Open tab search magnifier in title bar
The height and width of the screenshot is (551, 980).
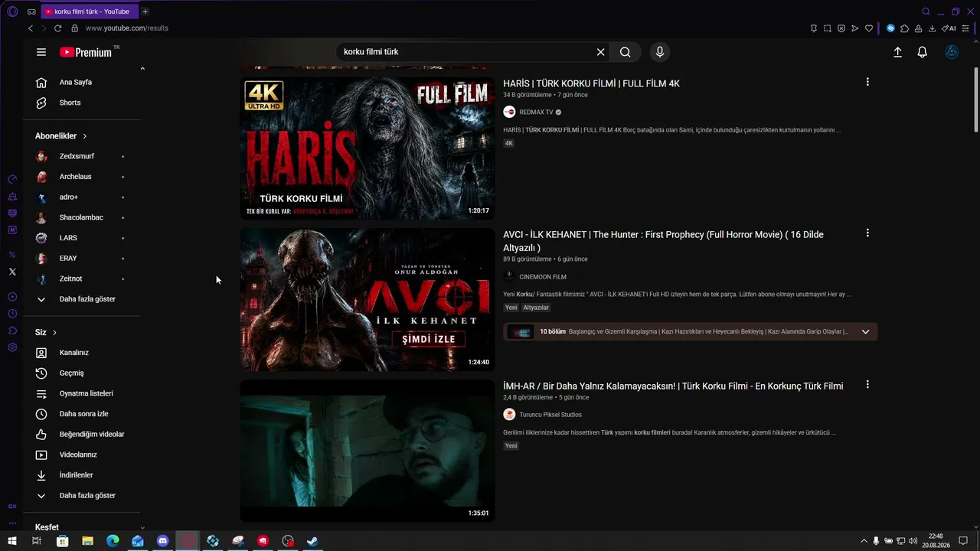point(926,11)
